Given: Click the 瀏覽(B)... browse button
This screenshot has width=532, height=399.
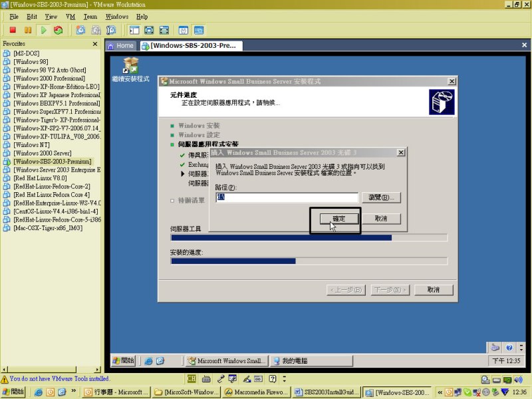Looking at the screenshot, I should tap(381, 198).
